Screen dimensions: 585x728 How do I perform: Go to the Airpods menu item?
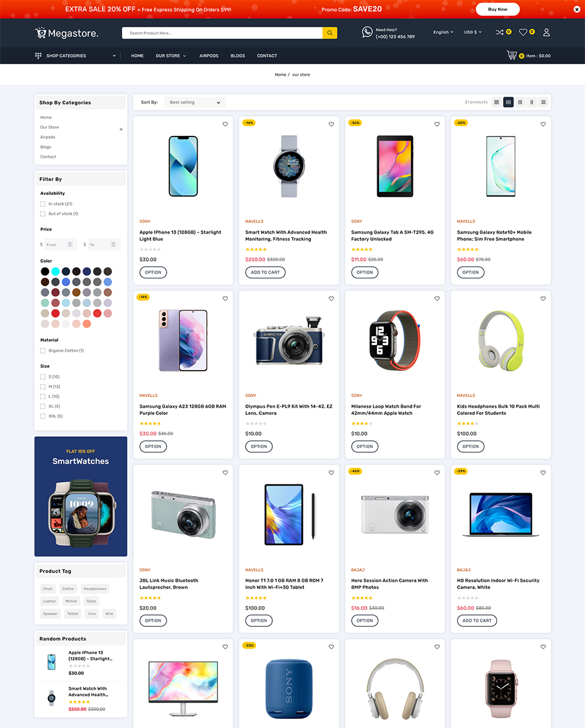point(209,56)
